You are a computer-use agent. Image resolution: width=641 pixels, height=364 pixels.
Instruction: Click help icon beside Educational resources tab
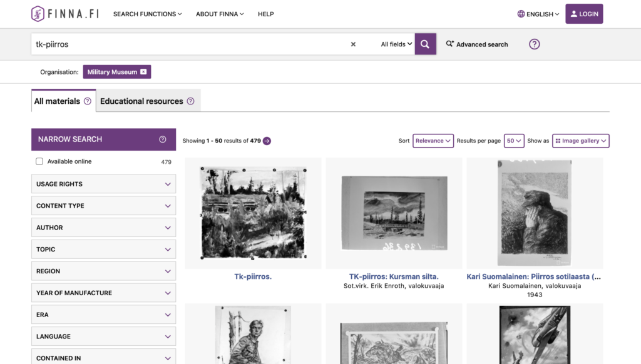[190, 101]
